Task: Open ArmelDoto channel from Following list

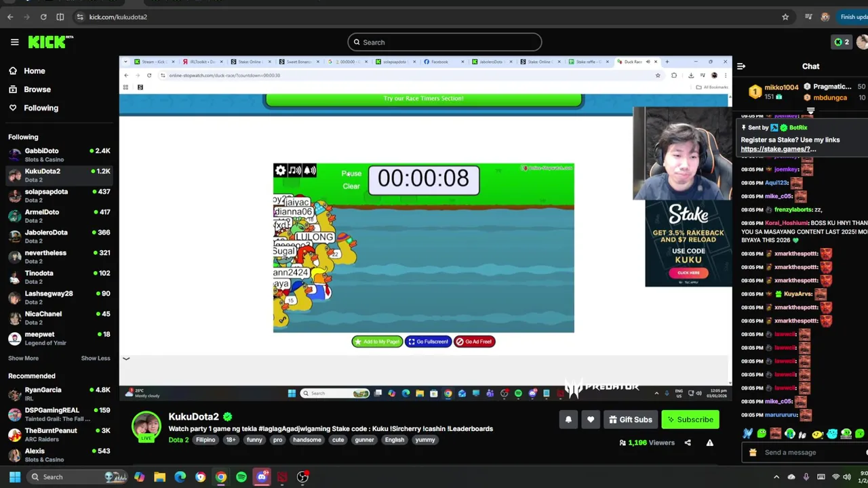Action: [x=59, y=216]
